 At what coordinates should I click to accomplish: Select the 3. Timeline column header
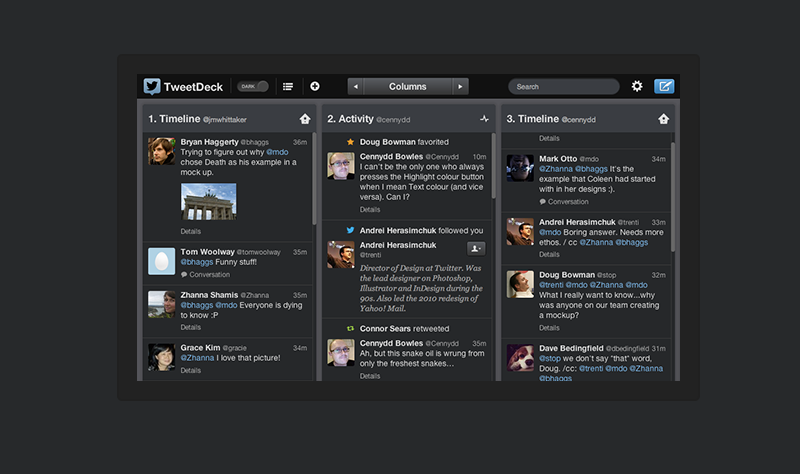click(588, 119)
